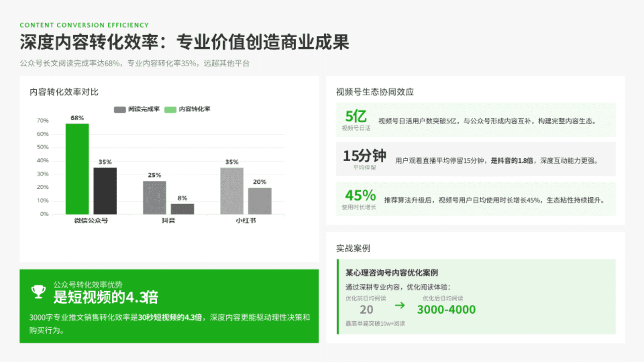
Task: Select the green 68% bar for 微信公众号
Action: coord(77,169)
